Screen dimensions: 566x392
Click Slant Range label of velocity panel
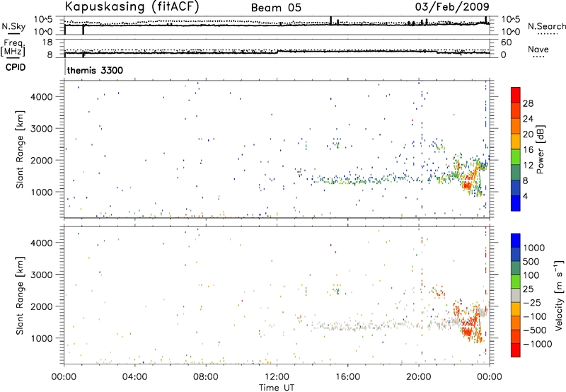point(20,296)
